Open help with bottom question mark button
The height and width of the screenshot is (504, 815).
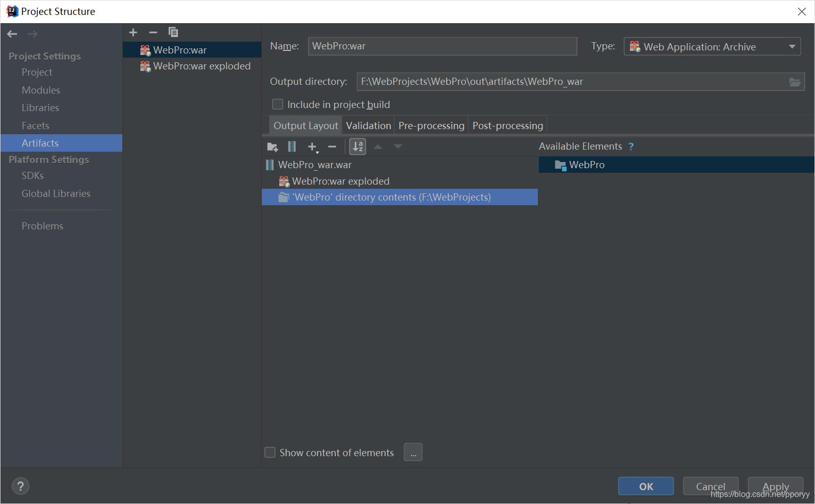21,486
